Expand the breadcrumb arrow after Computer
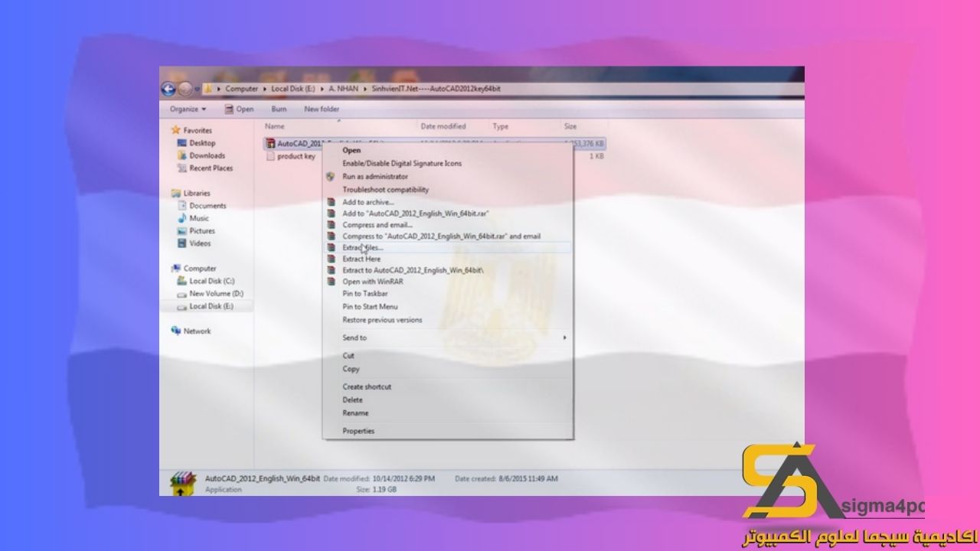Viewport: 980px width, 551px height. pyautogui.click(x=265, y=89)
